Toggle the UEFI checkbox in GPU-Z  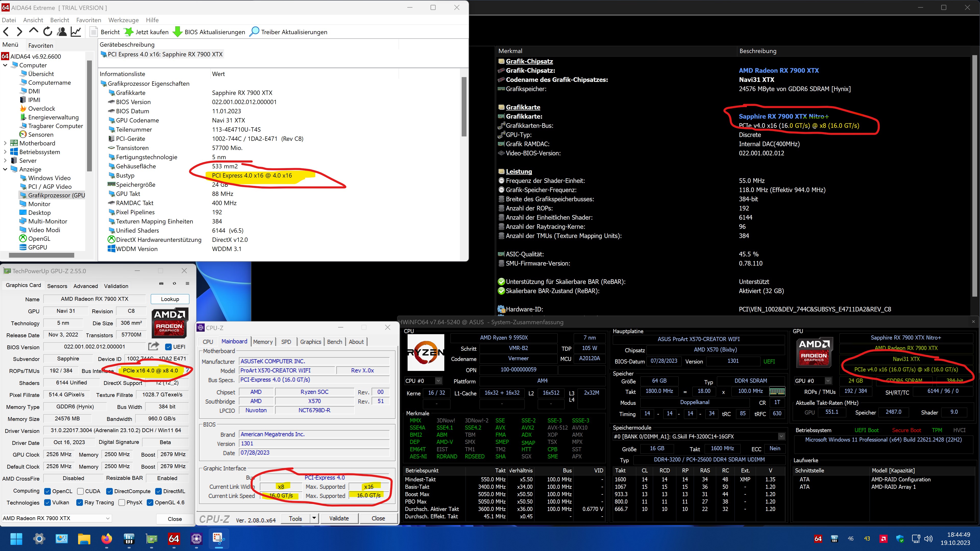168,347
